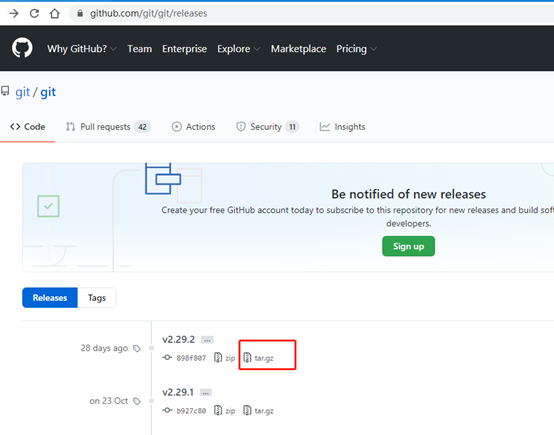Image resolution: width=554 pixels, height=435 pixels.
Task: Switch to the Pull requests tab
Action: point(108,127)
